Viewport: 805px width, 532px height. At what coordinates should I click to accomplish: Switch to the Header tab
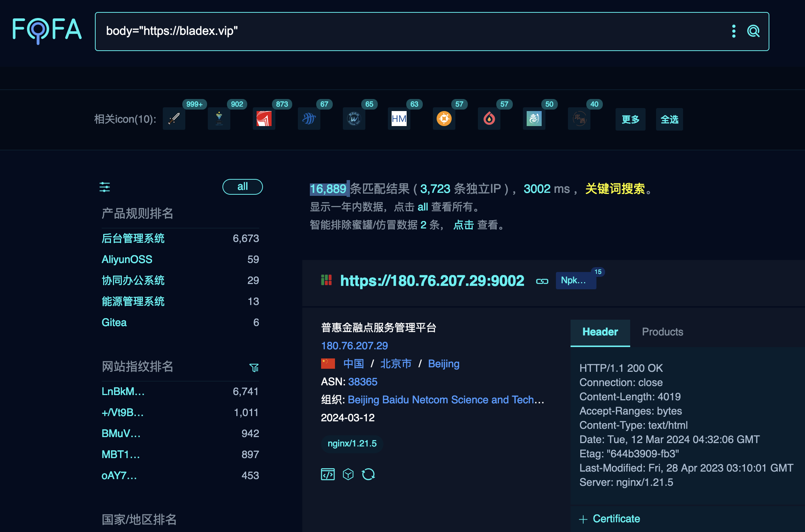pyautogui.click(x=599, y=332)
